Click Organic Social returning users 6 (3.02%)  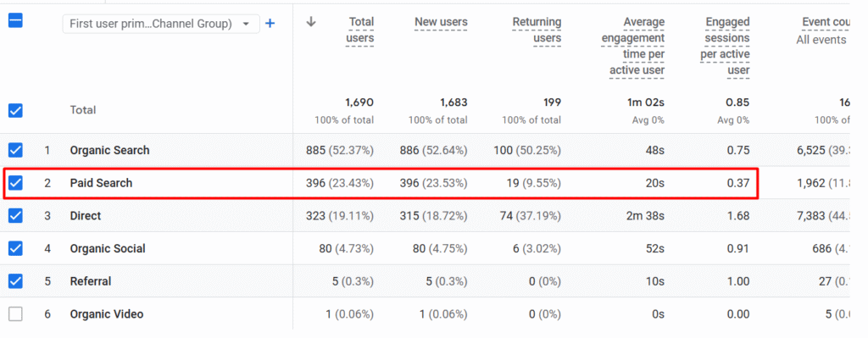[x=537, y=249]
